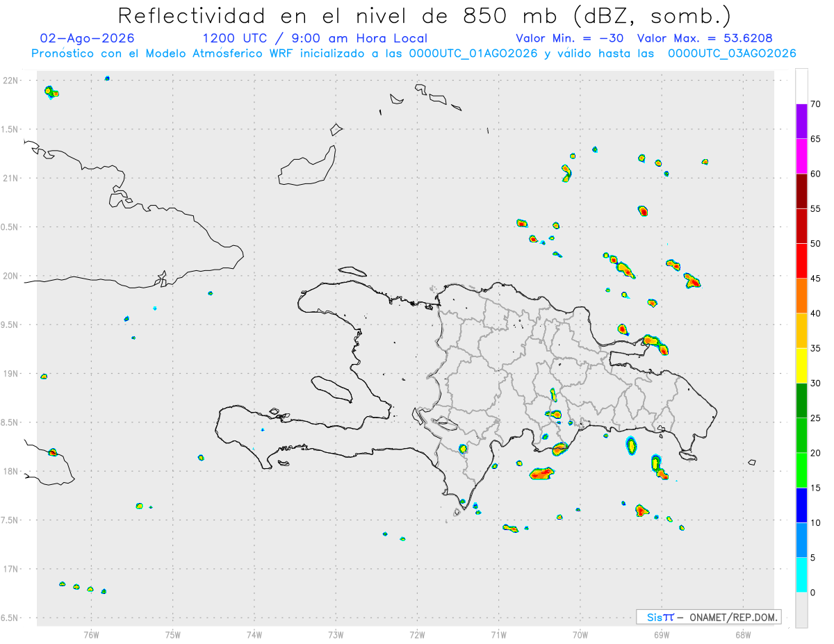Image resolution: width=834 pixels, height=644 pixels.
Task: Click the '68W' longitude label
Action: [742, 634]
